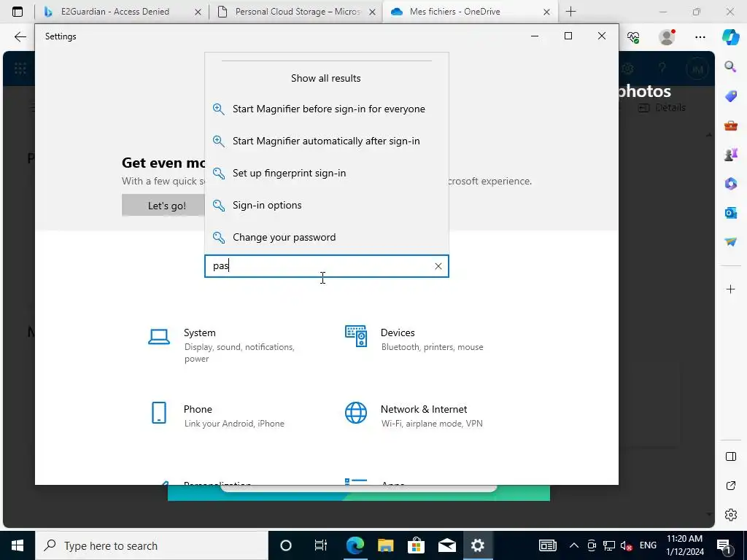Image resolution: width=747 pixels, height=560 pixels.
Task: Open Windows Start menu
Action: (18, 545)
